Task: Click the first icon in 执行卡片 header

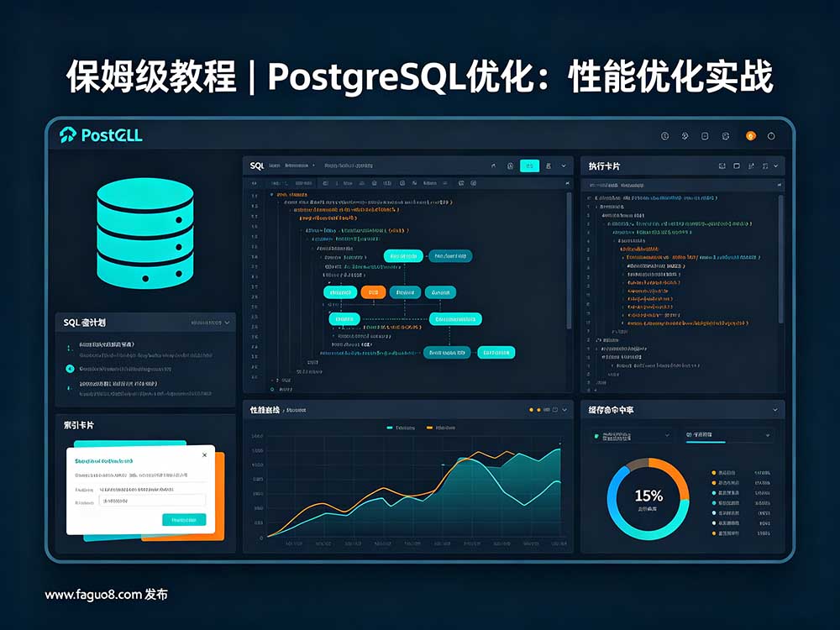Action: coord(722,166)
